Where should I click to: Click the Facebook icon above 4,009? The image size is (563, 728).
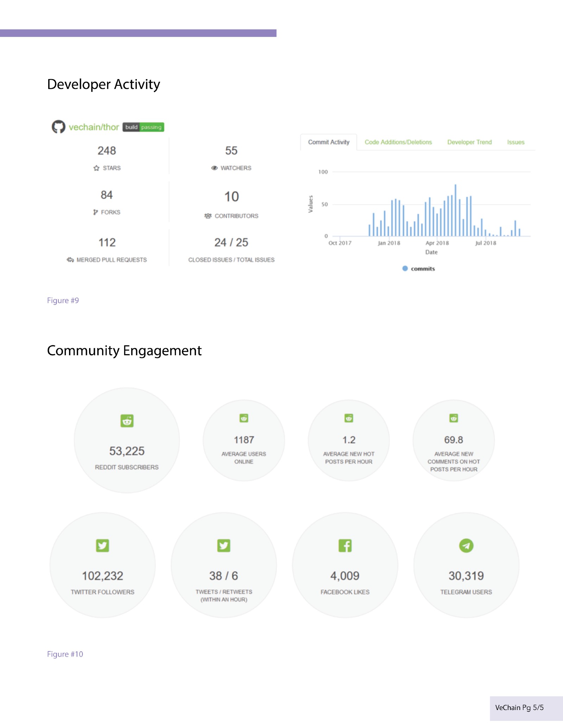345,545
